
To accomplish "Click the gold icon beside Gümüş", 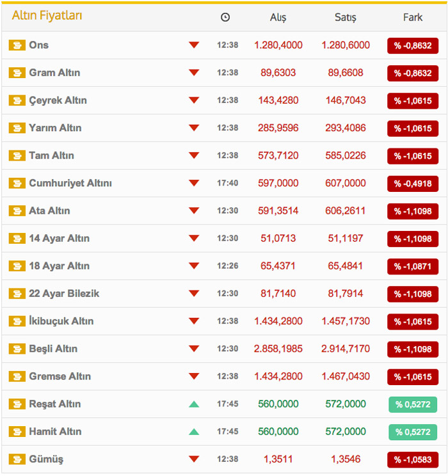I will pyautogui.click(x=17, y=459).
